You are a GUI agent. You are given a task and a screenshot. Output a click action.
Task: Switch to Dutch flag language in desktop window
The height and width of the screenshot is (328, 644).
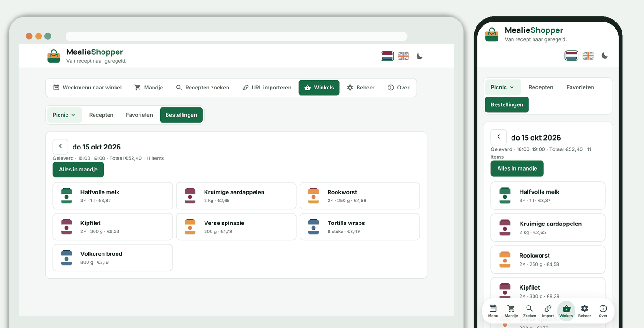tap(387, 56)
